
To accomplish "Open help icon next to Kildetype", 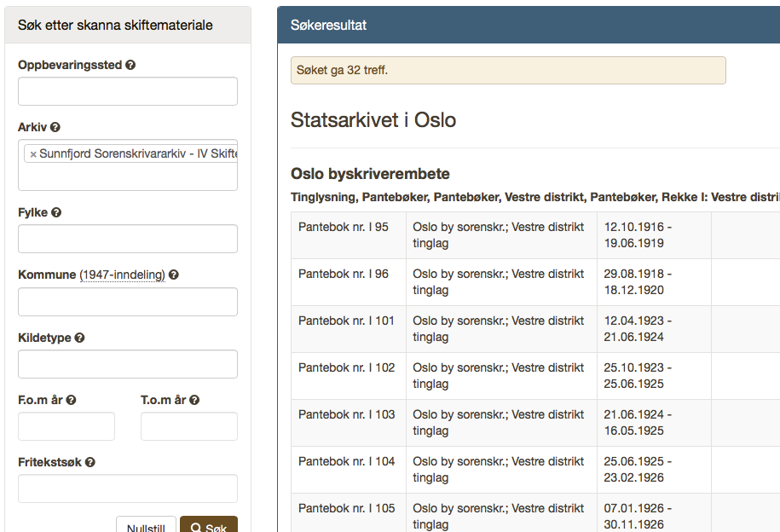I will (x=79, y=338).
